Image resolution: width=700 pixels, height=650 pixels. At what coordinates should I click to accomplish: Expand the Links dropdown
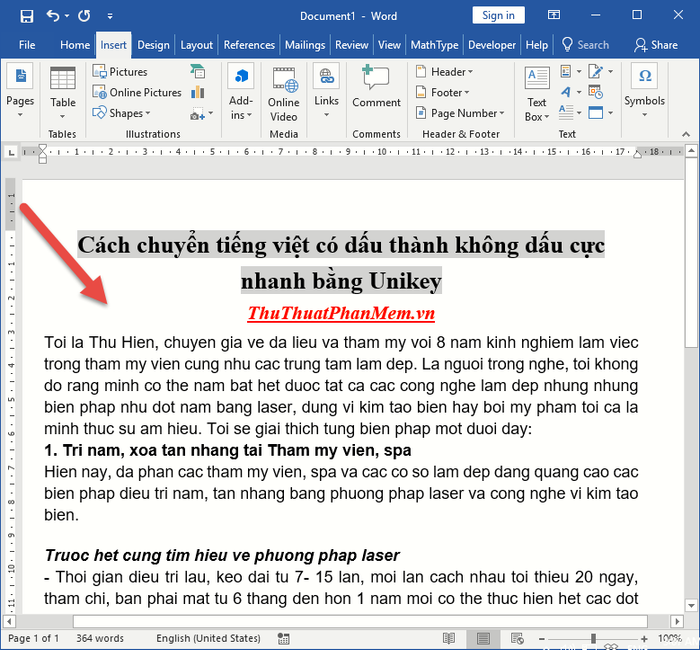click(326, 91)
